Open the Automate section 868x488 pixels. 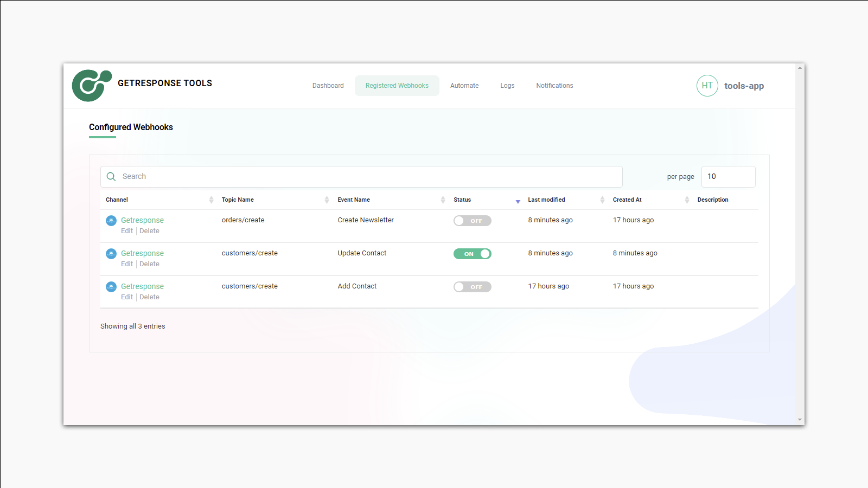pyautogui.click(x=464, y=85)
